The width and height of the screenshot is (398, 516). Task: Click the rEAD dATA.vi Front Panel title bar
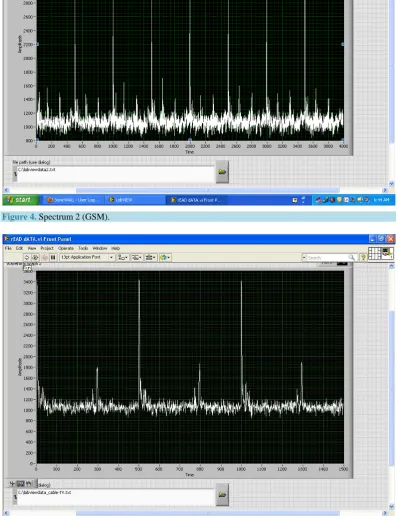[199, 239]
